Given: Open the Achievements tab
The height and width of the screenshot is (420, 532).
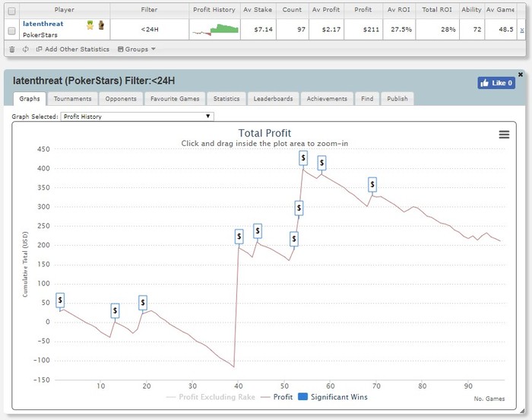Looking at the screenshot, I should (327, 99).
